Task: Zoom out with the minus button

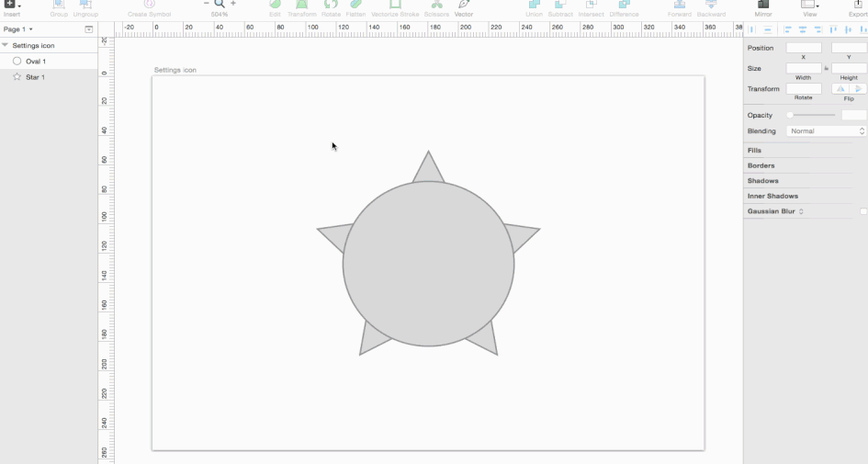Action: (206, 4)
